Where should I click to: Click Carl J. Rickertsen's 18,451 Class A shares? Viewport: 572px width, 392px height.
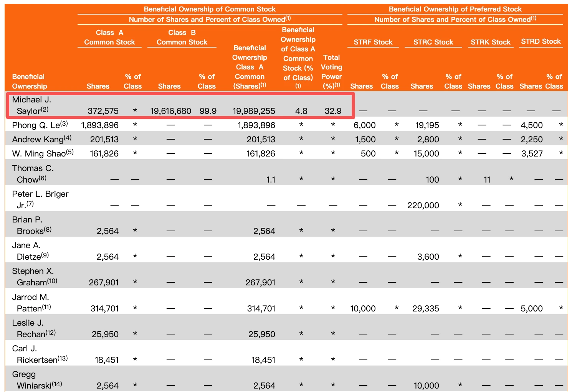tap(107, 360)
